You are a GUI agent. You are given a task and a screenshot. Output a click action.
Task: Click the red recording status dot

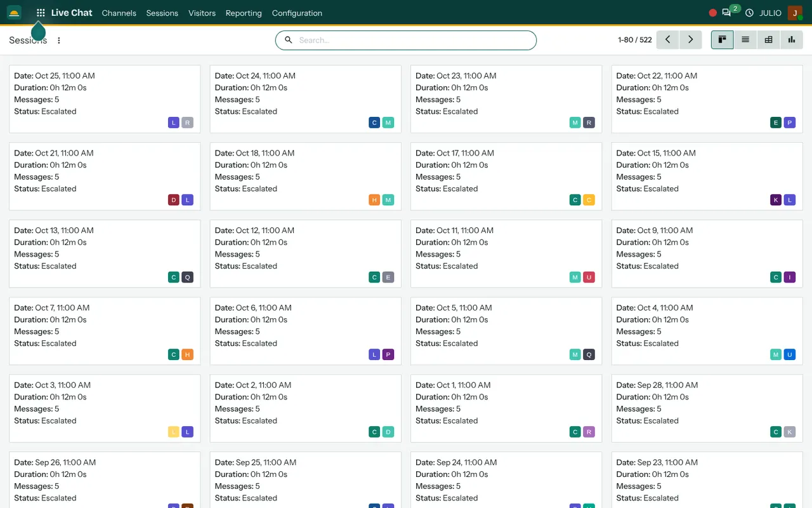(712, 13)
